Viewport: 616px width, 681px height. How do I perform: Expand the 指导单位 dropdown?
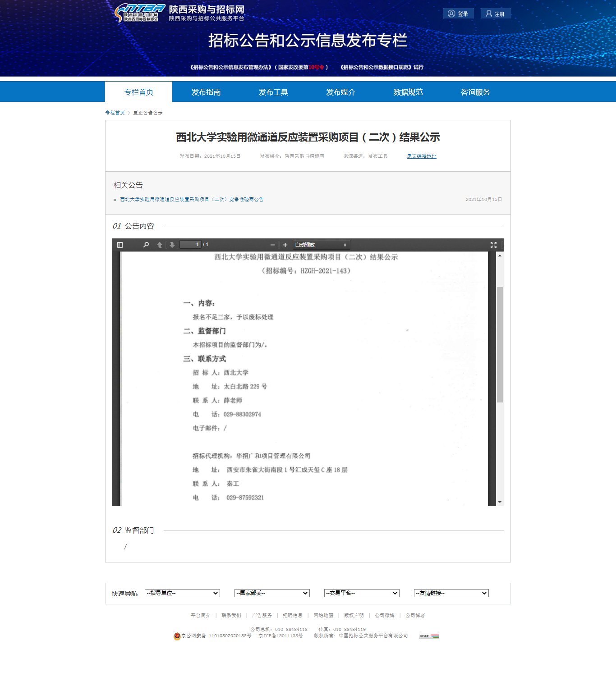pos(182,593)
